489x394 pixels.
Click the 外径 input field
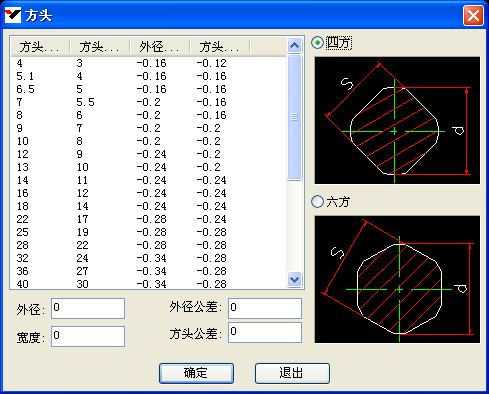pyautogui.click(x=88, y=308)
